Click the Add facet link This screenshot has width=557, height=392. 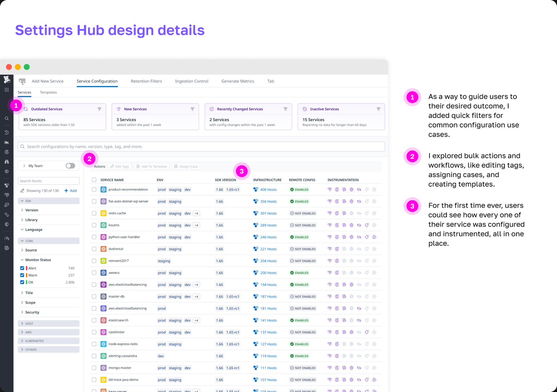click(71, 191)
